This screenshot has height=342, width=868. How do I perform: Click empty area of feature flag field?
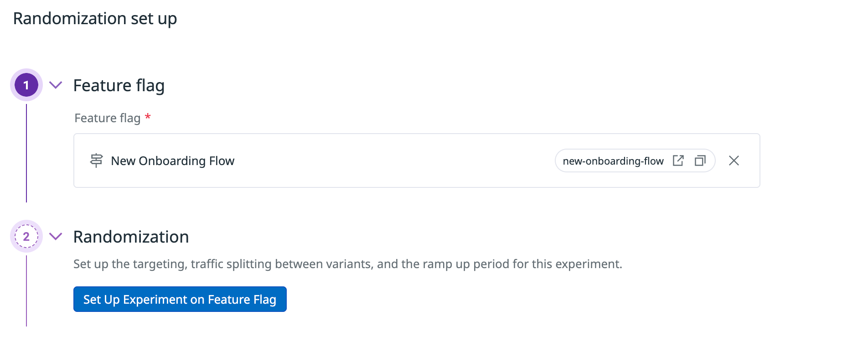(392, 161)
